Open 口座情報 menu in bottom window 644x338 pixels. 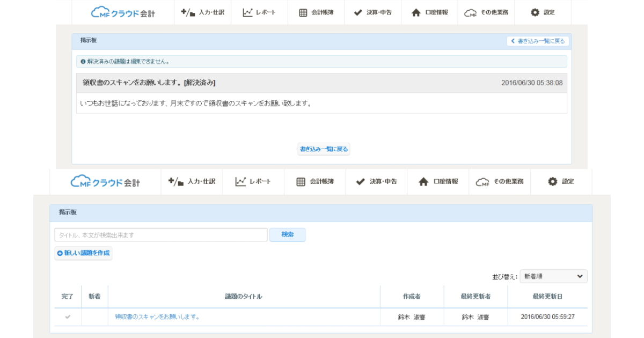[438, 182]
